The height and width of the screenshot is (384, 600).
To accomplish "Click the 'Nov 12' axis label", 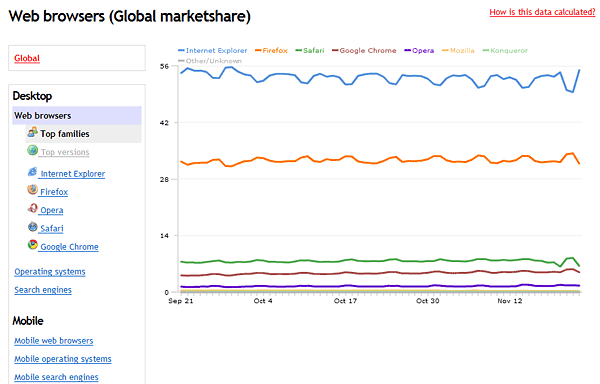I will [510, 301].
